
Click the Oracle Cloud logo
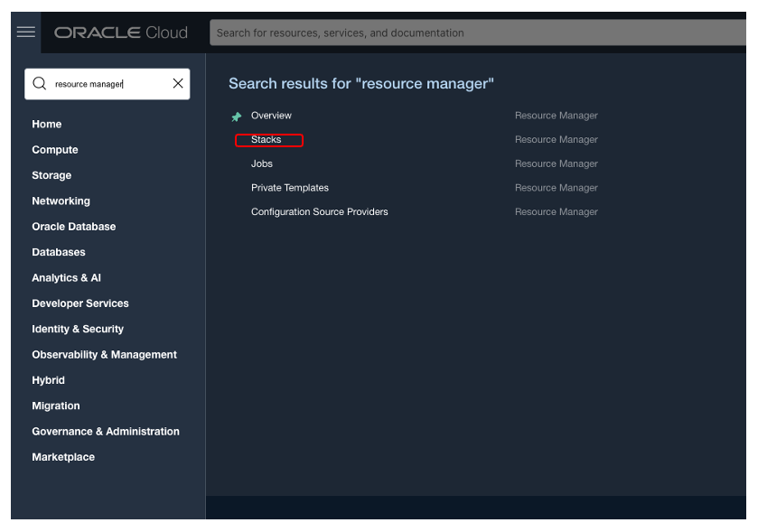[121, 33]
